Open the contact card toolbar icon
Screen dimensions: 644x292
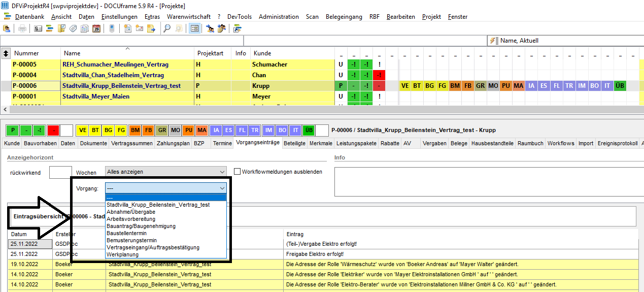point(38,28)
